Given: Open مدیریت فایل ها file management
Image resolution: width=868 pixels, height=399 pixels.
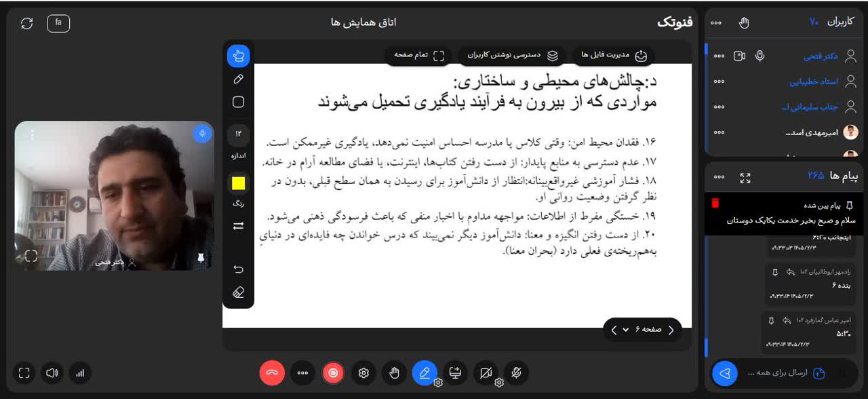Looking at the screenshot, I should point(615,55).
